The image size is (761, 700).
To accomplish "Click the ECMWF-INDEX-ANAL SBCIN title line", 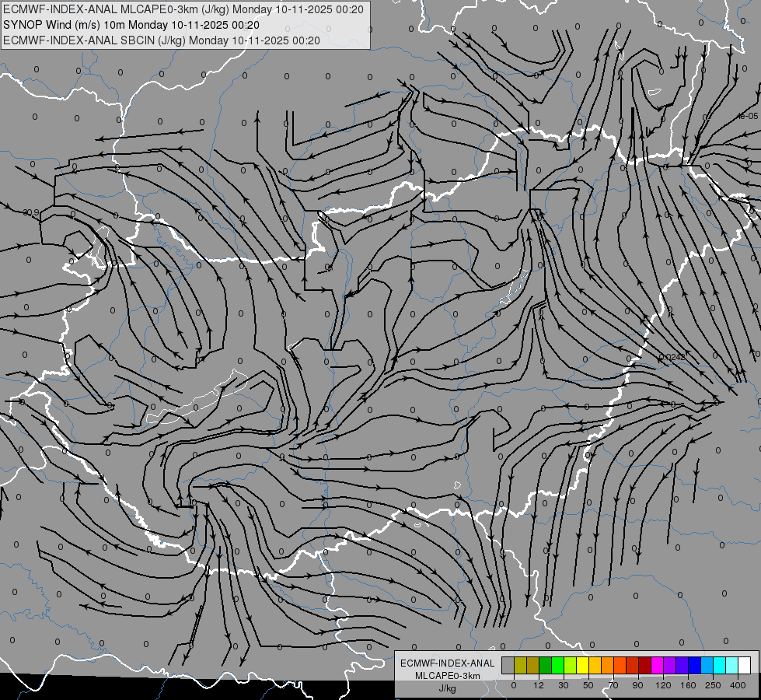I will 162,40.
